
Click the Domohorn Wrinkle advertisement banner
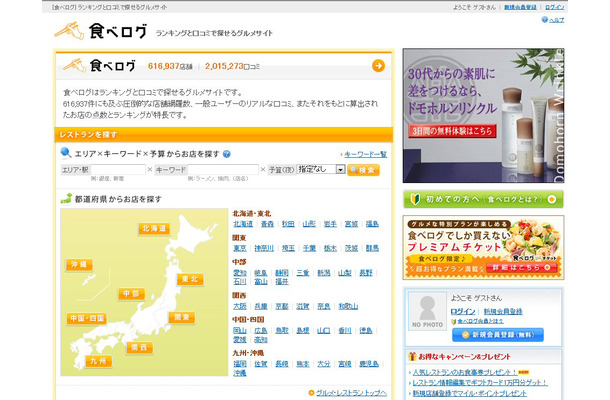[483, 116]
